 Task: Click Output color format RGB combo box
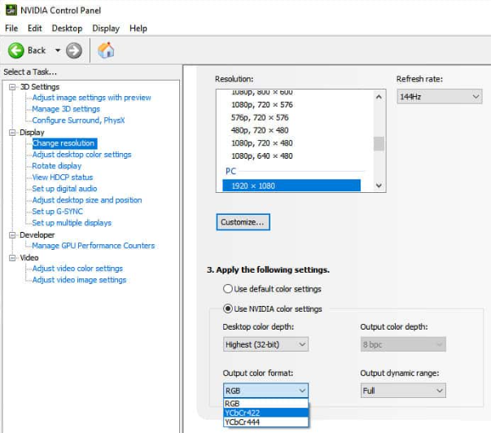click(265, 391)
